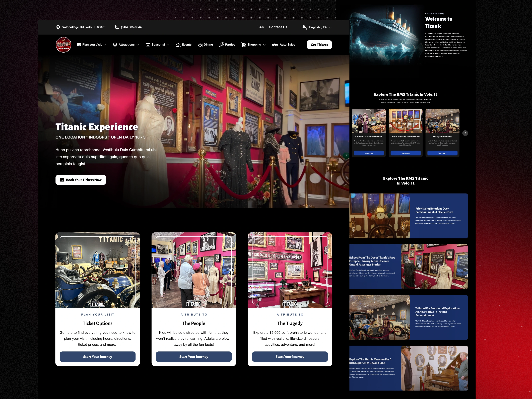Click The People card heading
The image size is (532, 399).
click(x=194, y=323)
